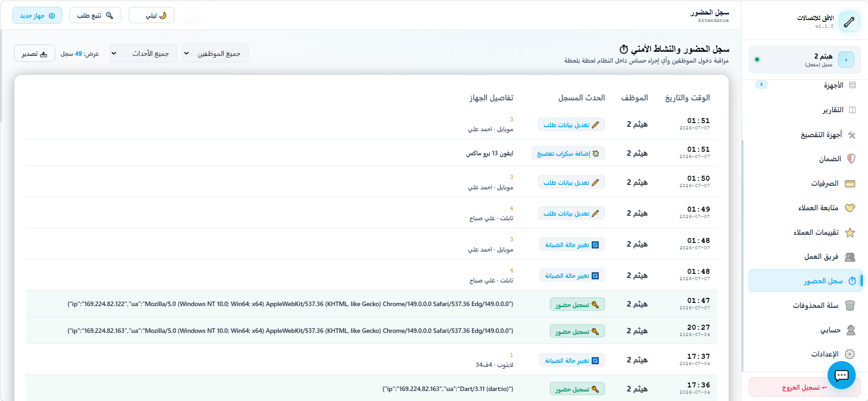This screenshot has width=868, height=401.
Task: Click the user avatar next to هيثم 2
Action: (846, 59)
